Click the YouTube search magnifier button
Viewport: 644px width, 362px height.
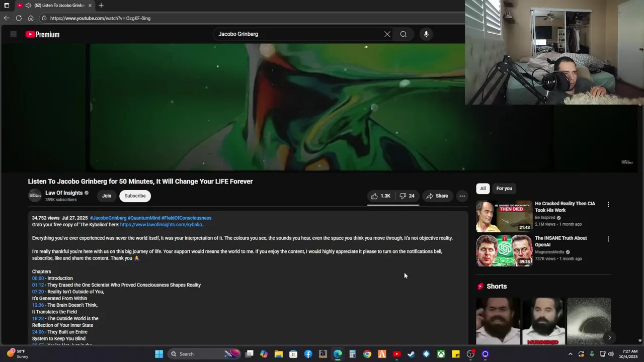click(x=404, y=34)
